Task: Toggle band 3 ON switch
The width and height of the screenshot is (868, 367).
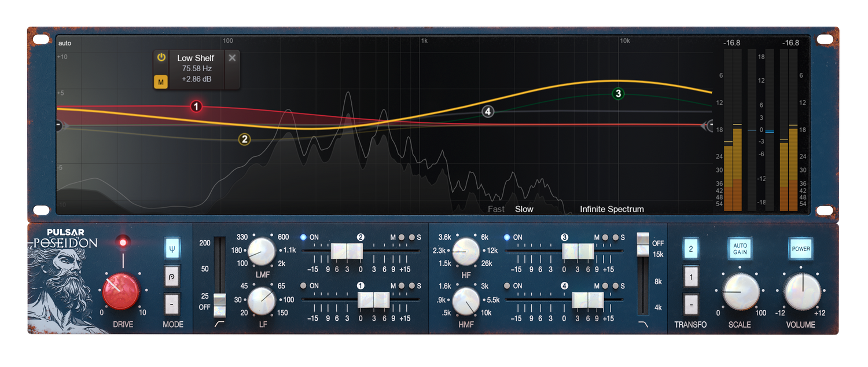Action: (507, 237)
